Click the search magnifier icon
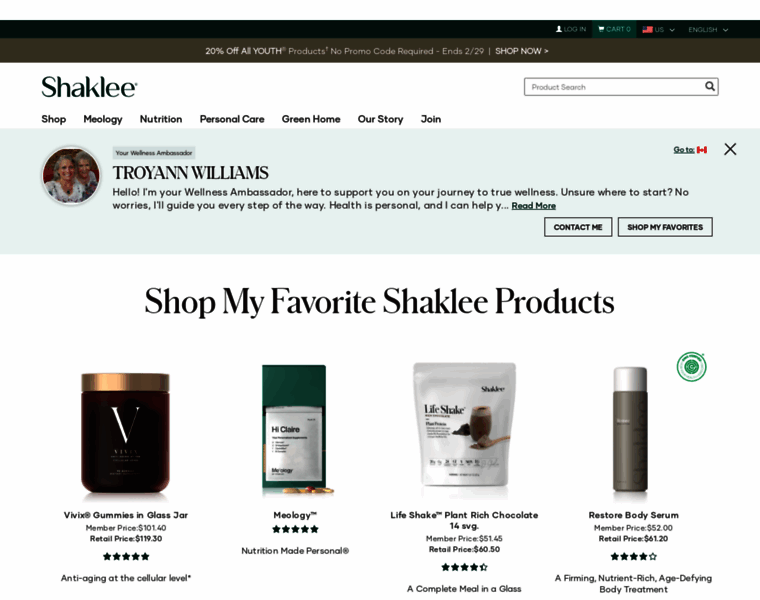The height and width of the screenshot is (600, 760). (710, 86)
